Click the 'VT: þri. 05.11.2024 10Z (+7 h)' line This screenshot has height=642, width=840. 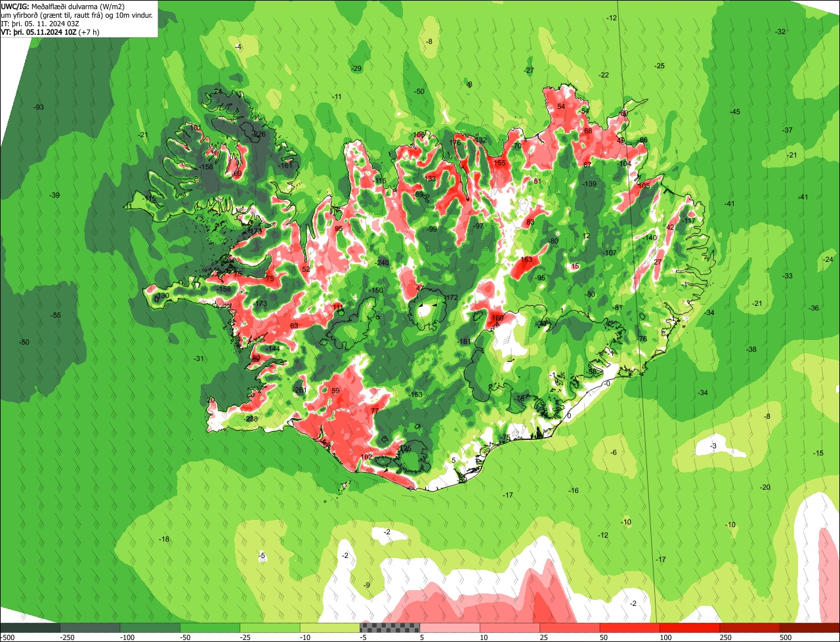(51, 32)
